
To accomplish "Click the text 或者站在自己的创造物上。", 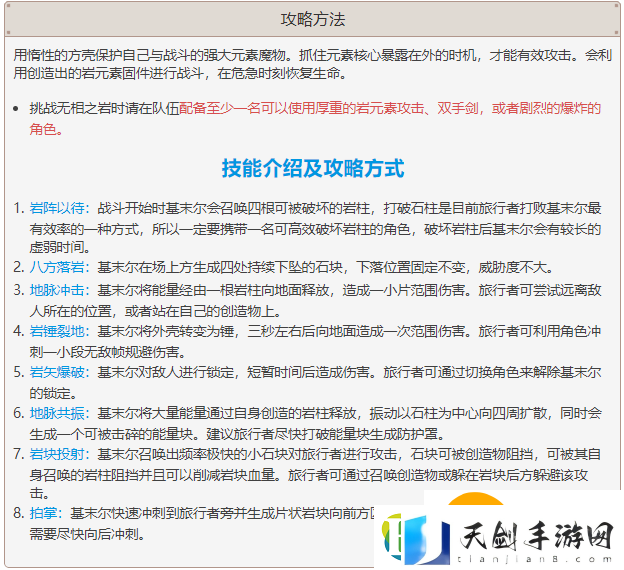I will (203, 311).
